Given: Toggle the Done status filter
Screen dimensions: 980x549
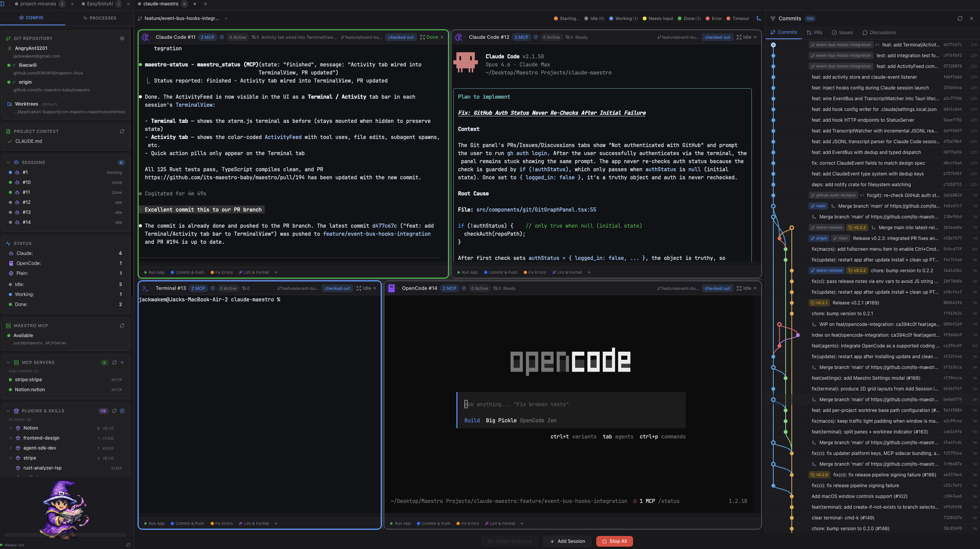Looking at the screenshot, I should tap(689, 18).
